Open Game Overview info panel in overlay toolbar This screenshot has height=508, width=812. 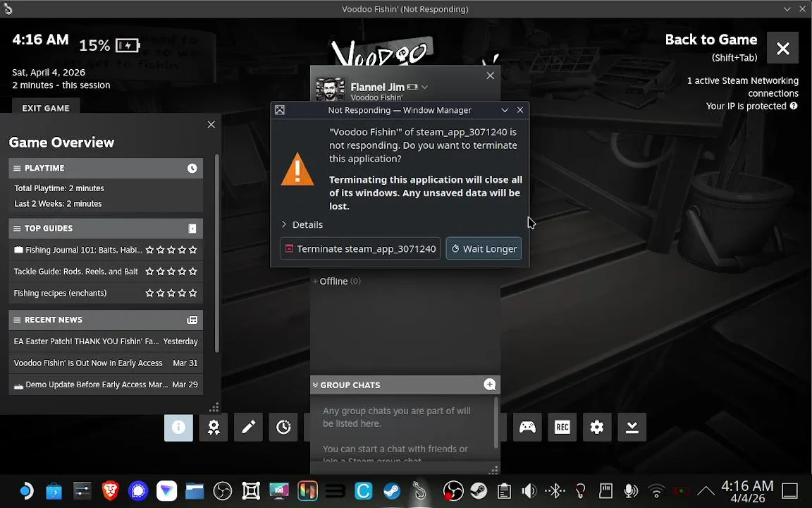tap(178, 427)
